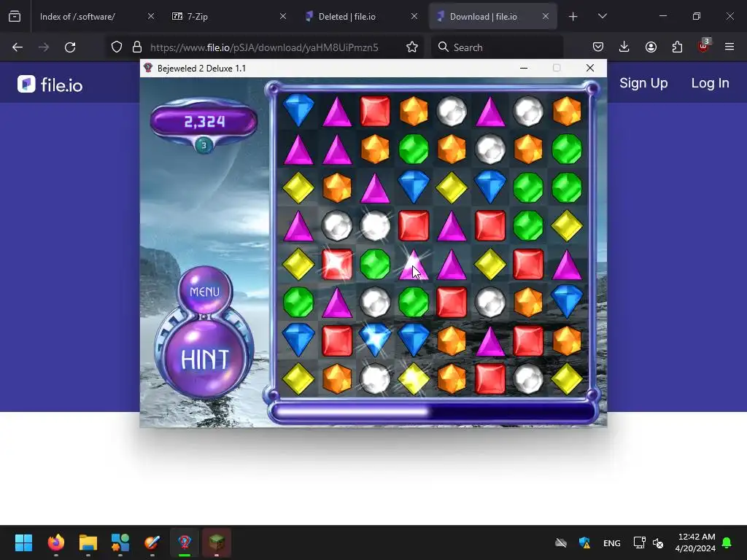This screenshot has width=747, height=560.
Task: Click the HINT button in Bejeweled
Action: (205, 359)
